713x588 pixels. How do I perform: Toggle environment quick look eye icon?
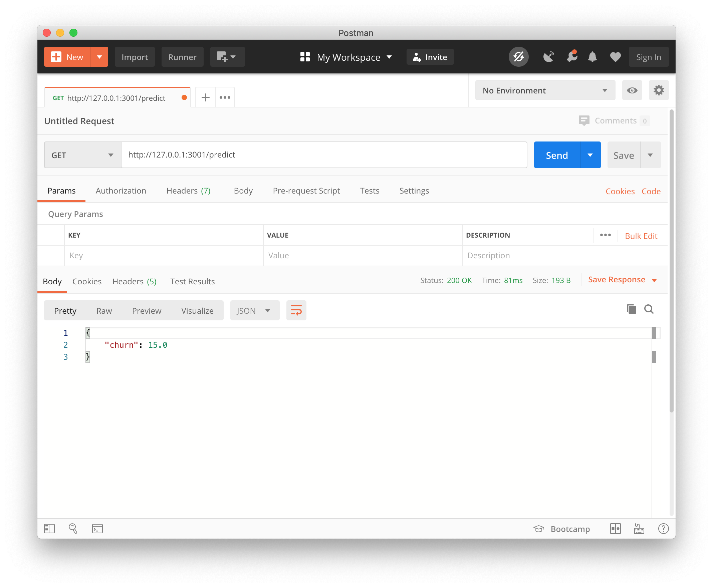[x=632, y=90]
